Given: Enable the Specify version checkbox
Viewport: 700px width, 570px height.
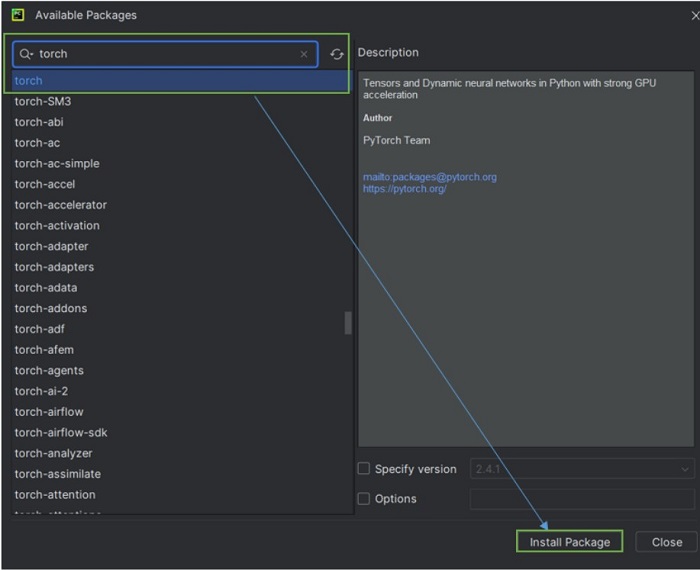Looking at the screenshot, I should 364,469.
